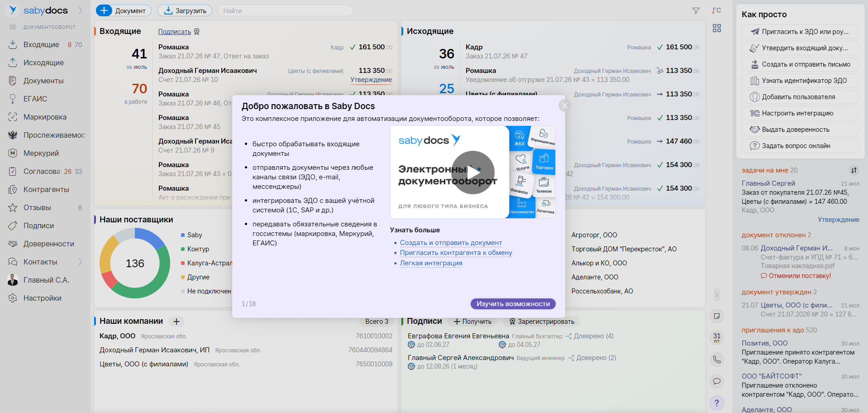Open Исходящие in the left sidebar
868x413 pixels.
[43, 62]
